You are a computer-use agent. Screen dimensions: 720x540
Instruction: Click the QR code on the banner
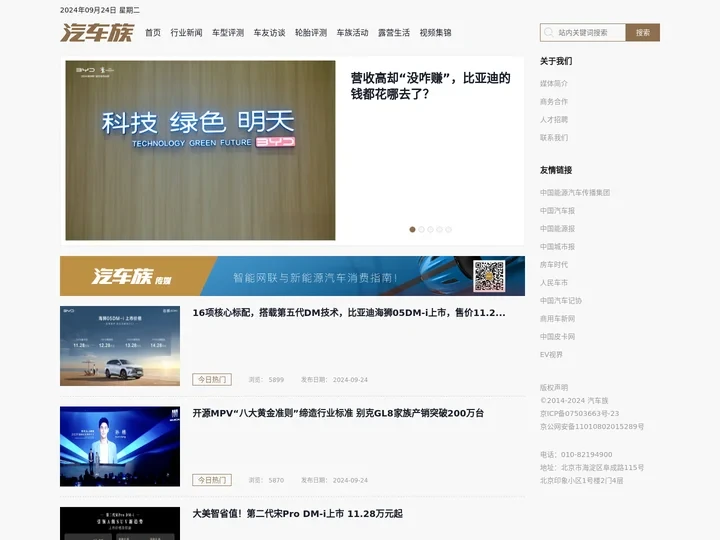coord(489,276)
